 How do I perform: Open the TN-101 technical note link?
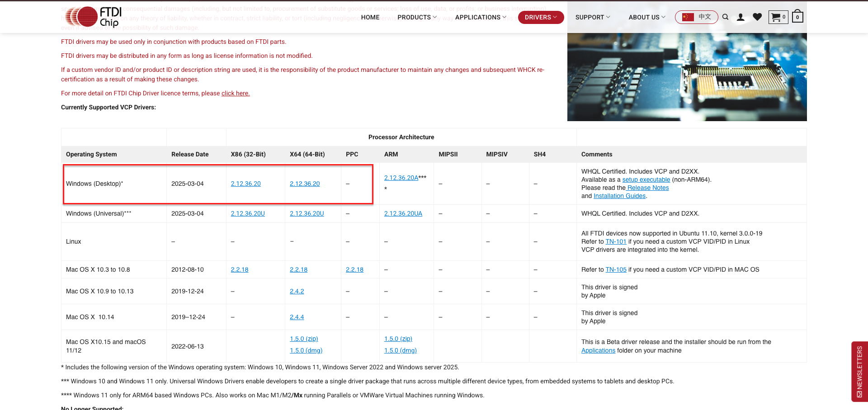(x=616, y=241)
